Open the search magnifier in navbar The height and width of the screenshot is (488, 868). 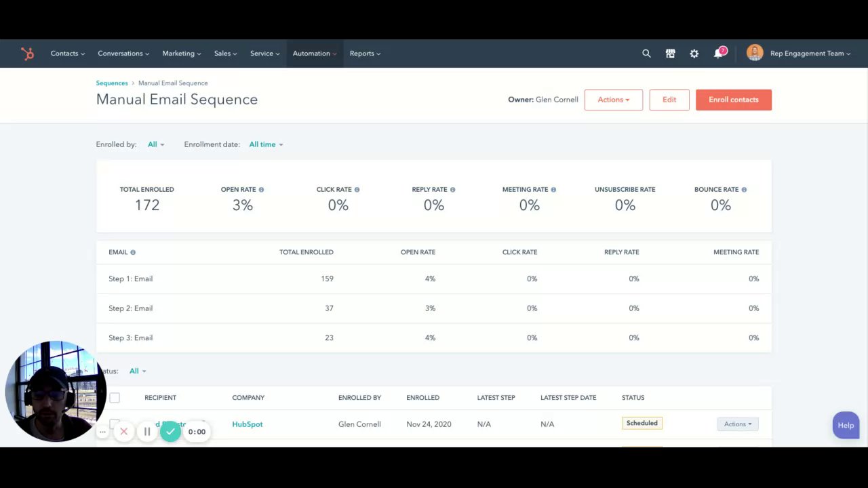coord(646,54)
